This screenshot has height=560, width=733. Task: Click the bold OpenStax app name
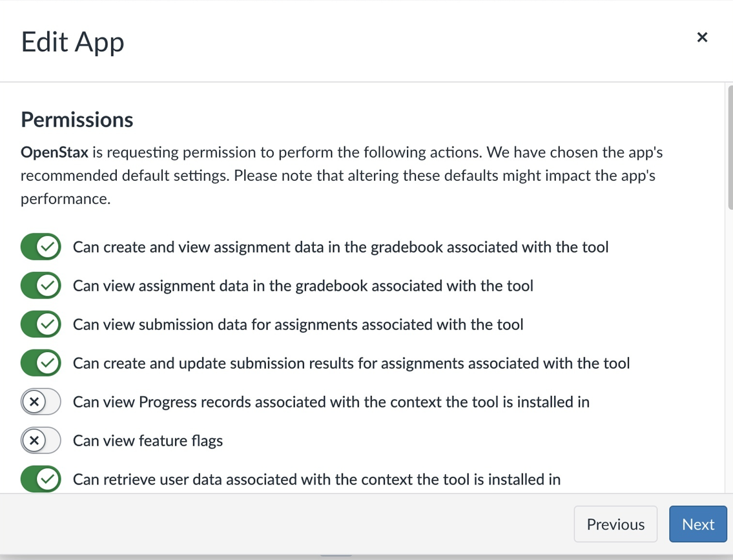(x=54, y=152)
